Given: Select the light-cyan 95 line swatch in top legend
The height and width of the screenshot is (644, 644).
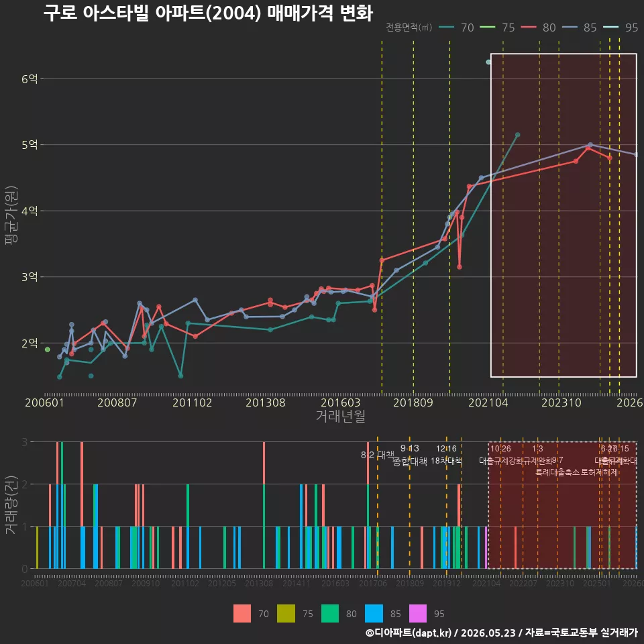Looking at the screenshot, I should click(610, 27).
